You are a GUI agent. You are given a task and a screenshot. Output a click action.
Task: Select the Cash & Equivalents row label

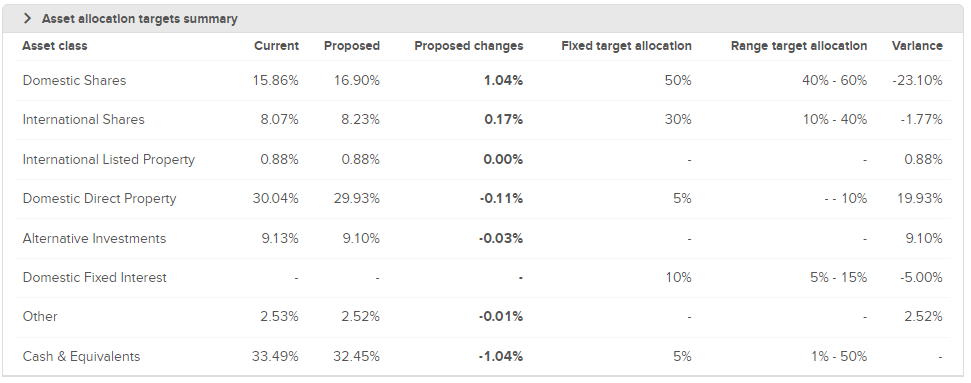pos(81,356)
